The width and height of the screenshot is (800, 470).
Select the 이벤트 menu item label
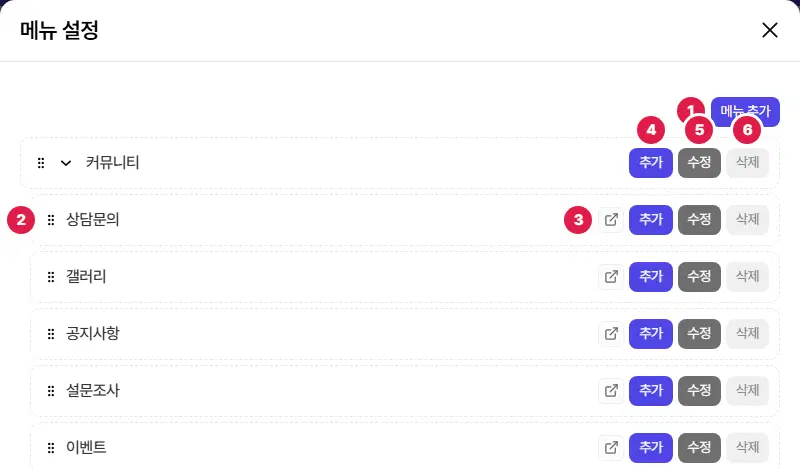[86, 448]
